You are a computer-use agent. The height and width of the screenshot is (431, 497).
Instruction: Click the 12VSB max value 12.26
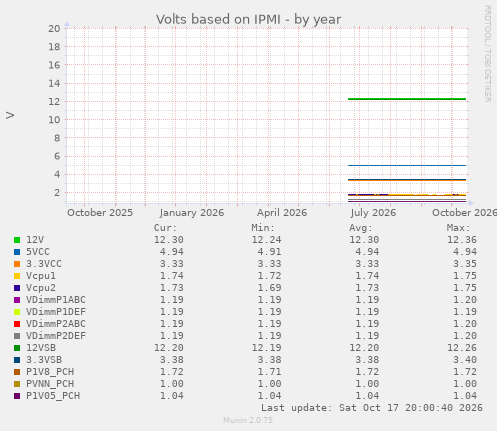462,348
